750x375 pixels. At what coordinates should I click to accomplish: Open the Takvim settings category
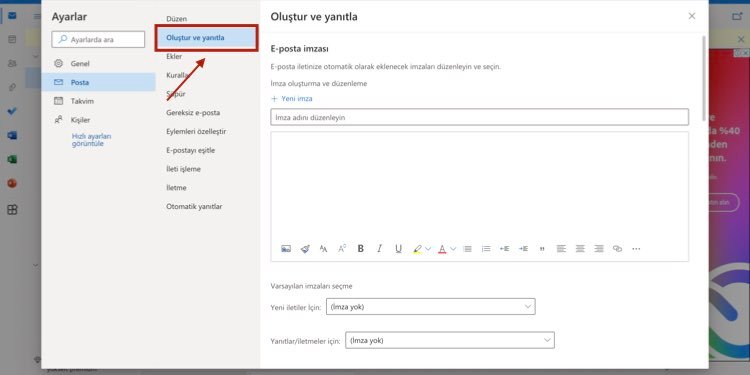click(98, 101)
